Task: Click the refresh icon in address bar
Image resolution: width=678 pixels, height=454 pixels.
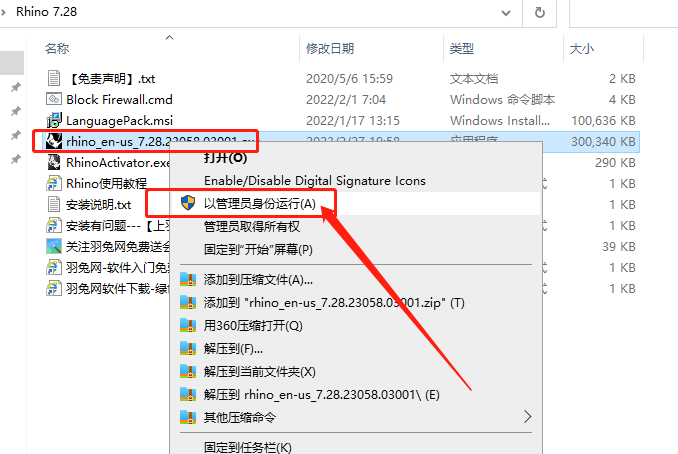Action: pos(540,13)
